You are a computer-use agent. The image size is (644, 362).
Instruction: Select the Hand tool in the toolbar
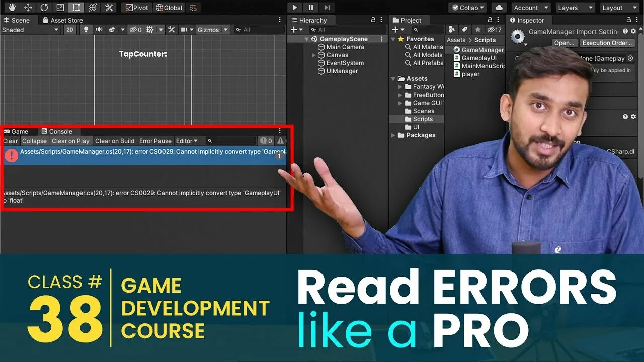click(x=12, y=8)
